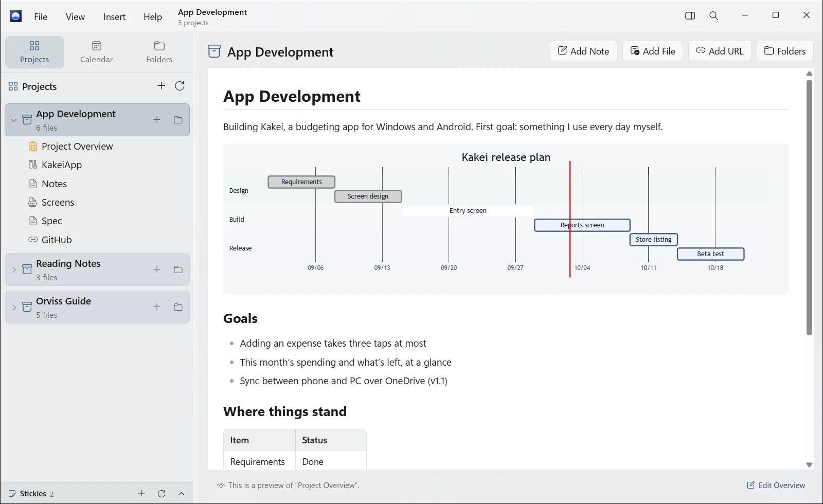Click the Store listing gantt bar
The height and width of the screenshot is (504, 823).
(x=654, y=240)
